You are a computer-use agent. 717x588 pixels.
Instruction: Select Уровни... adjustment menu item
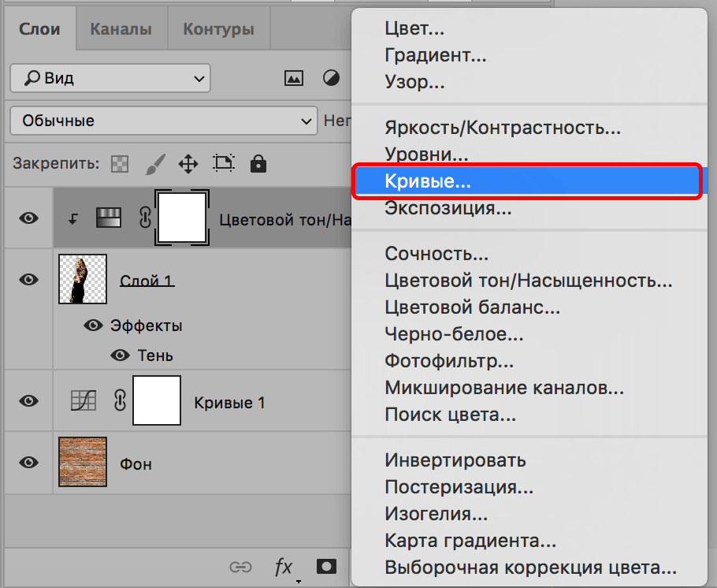pos(426,154)
